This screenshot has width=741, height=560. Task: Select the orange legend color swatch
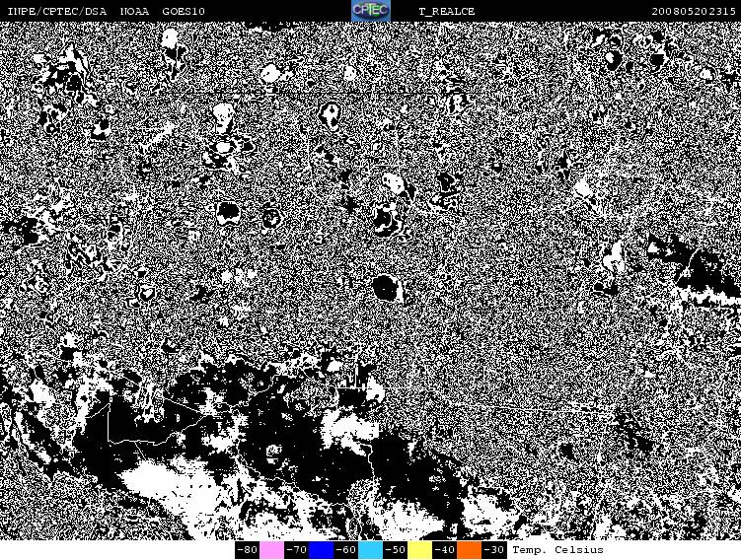pyautogui.click(x=469, y=550)
